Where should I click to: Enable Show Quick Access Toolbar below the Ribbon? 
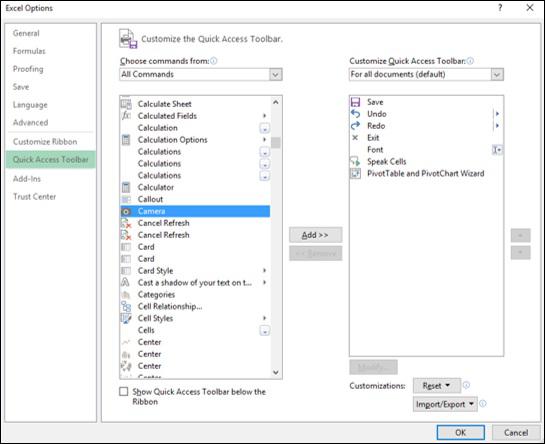click(x=124, y=391)
